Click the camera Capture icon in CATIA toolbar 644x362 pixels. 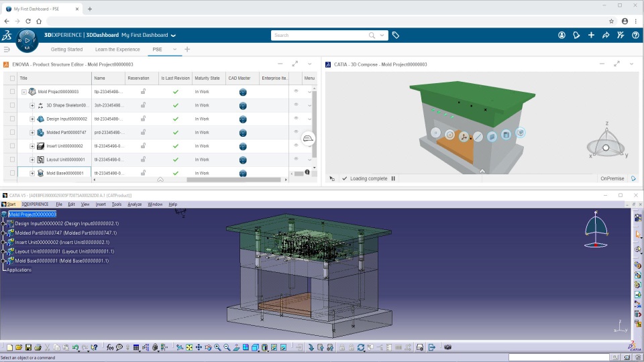[447, 348]
